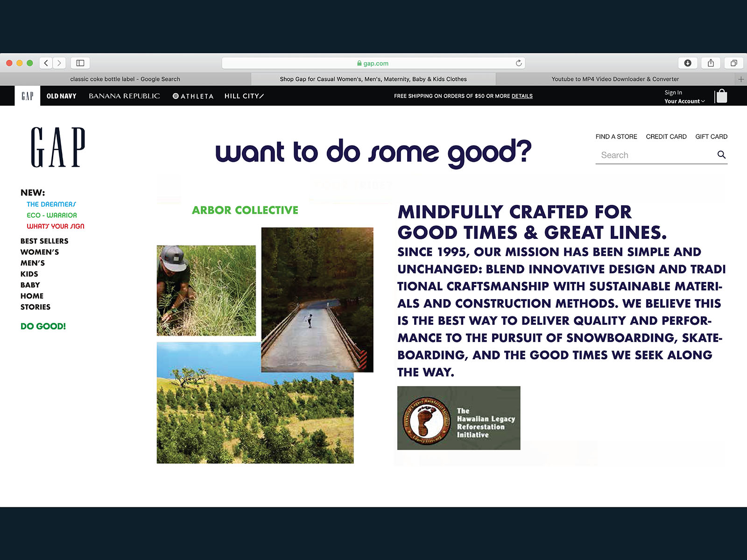The image size is (747, 560).
Task: Click the Safari share icon
Action: tap(711, 63)
